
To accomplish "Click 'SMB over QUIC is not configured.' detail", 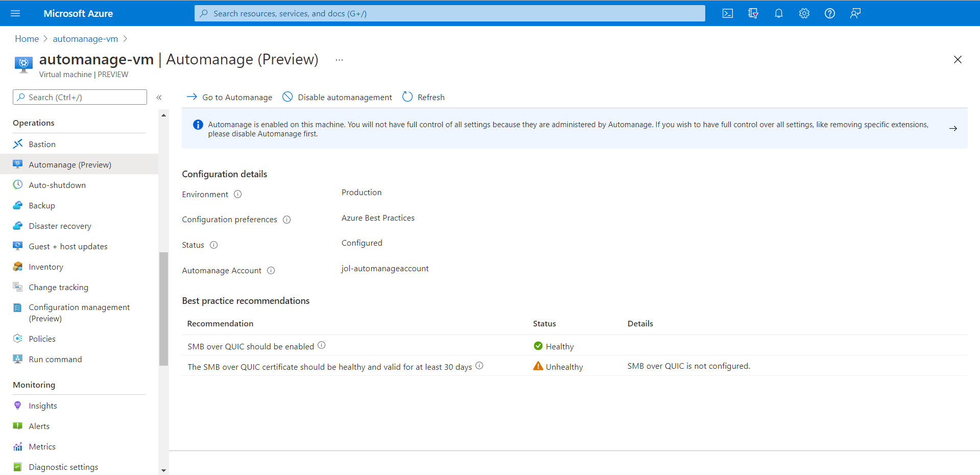I will pos(689,366).
